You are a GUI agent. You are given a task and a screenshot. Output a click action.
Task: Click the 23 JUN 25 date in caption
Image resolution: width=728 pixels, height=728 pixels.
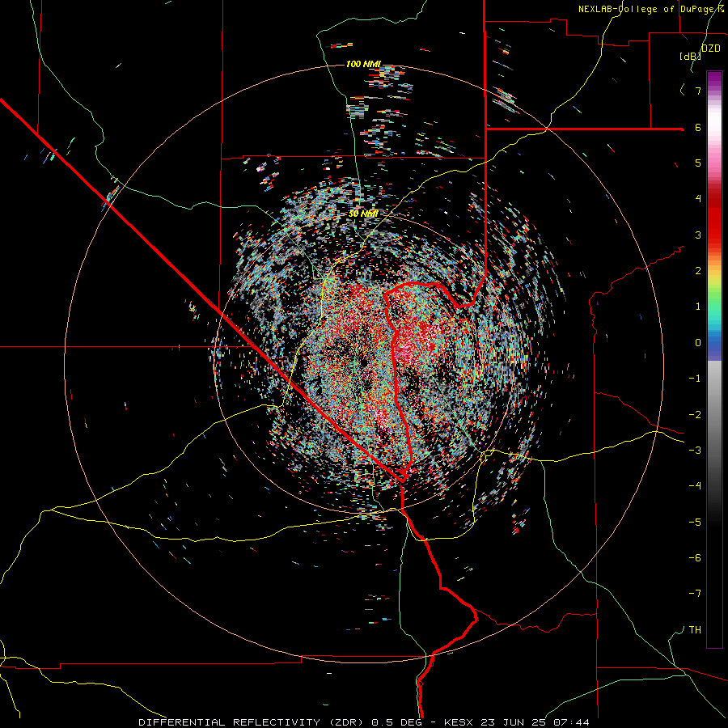click(x=513, y=722)
